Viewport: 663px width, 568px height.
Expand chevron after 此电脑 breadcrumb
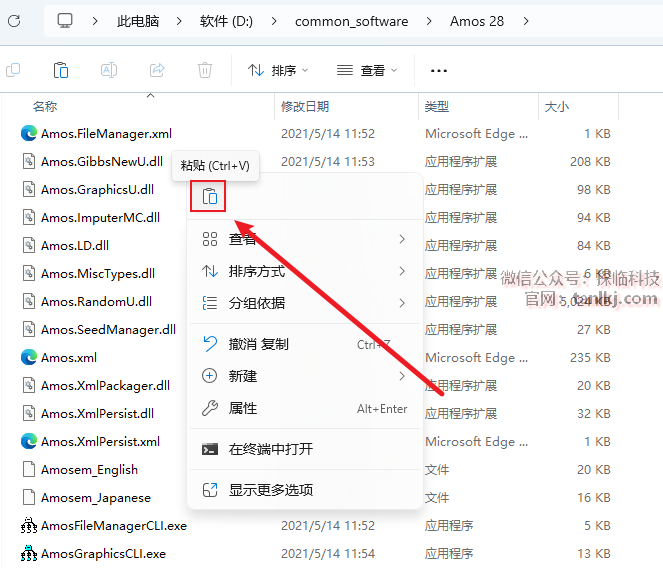(x=179, y=21)
